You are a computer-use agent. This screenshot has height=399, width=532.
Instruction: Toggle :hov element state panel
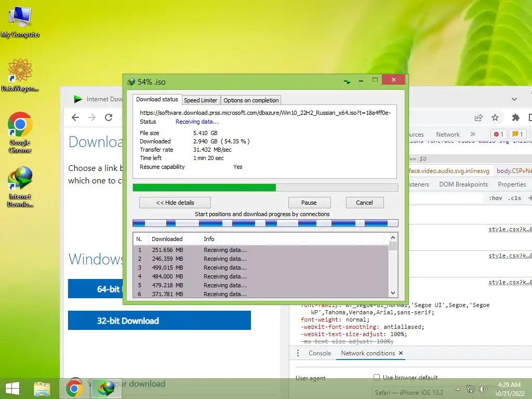tap(495, 198)
